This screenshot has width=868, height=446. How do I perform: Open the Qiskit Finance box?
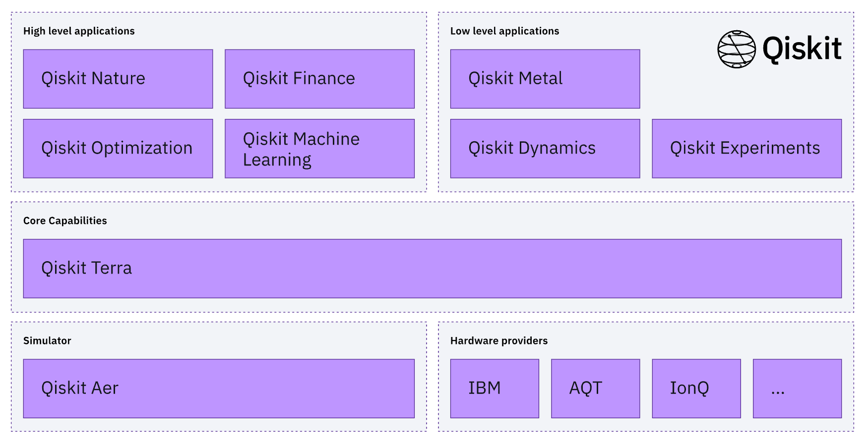pyautogui.click(x=319, y=79)
